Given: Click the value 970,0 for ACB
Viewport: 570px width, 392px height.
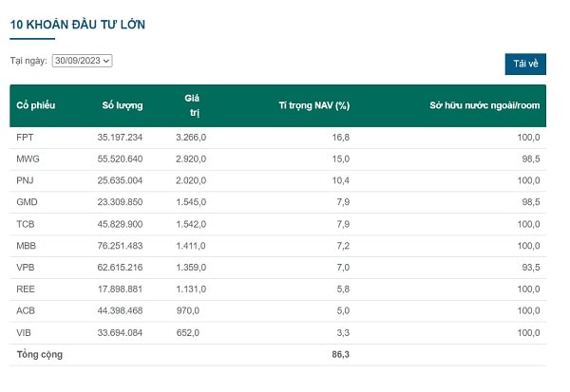Looking at the screenshot, I should tap(187, 310).
